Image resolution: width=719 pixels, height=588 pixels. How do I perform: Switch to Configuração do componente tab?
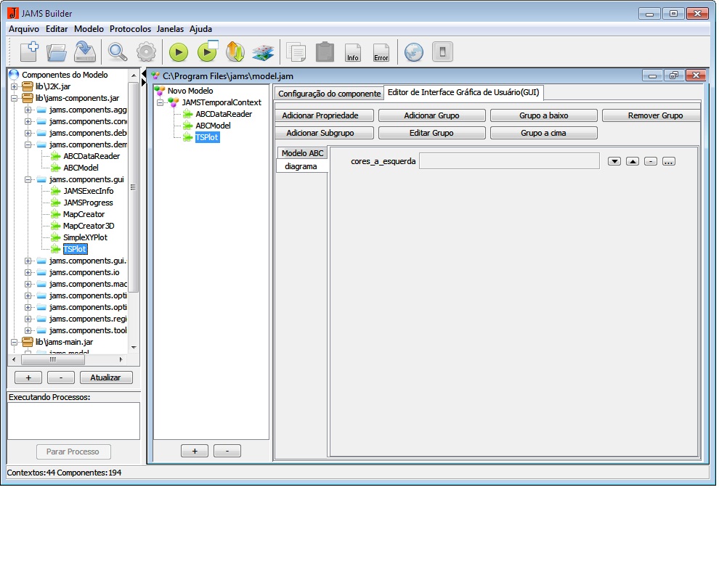pyautogui.click(x=329, y=94)
